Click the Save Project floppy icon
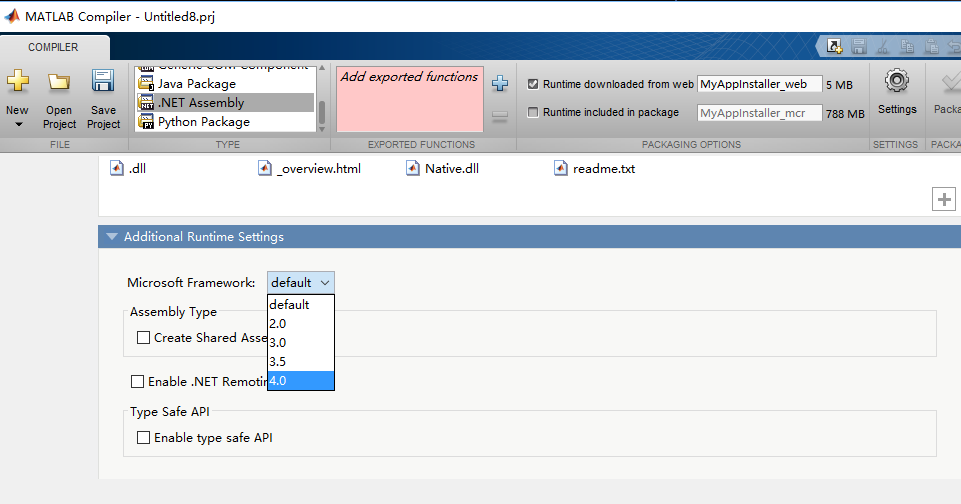 [x=103, y=82]
